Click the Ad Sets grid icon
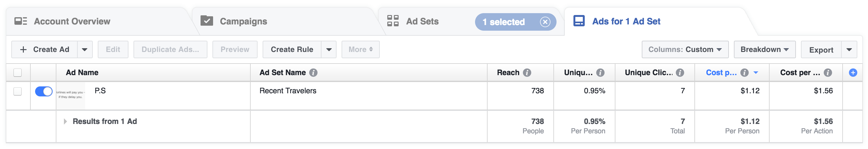This screenshot has height=149, width=868. [x=393, y=21]
